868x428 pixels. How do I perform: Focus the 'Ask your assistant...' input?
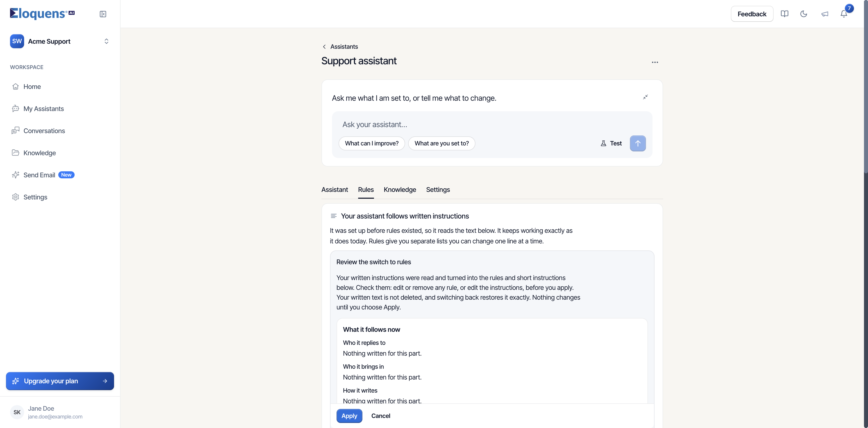pos(492,124)
